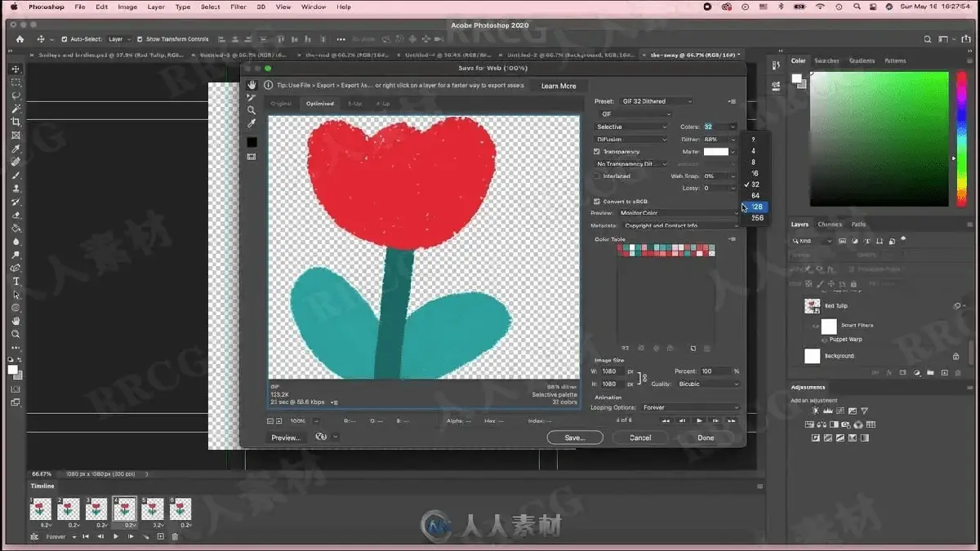Open the Quality Bicubic dropdown

[x=707, y=384]
